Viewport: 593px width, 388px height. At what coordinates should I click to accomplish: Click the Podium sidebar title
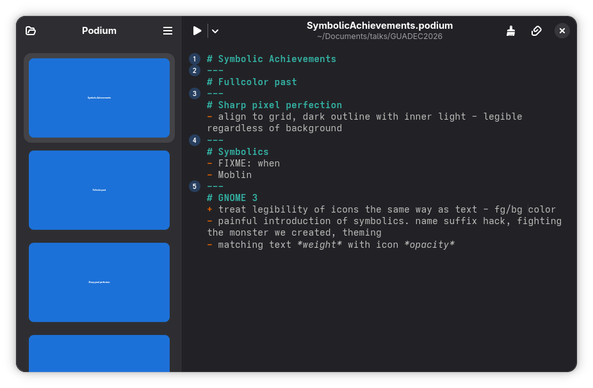click(x=99, y=31)
